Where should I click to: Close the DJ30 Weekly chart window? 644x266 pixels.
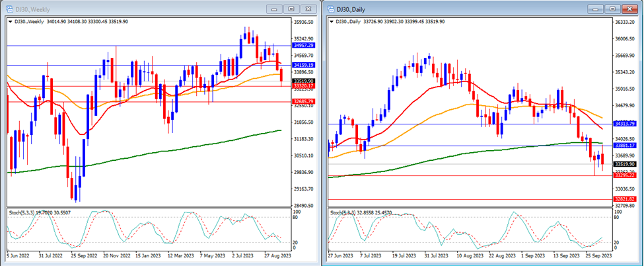click(308, 9)
